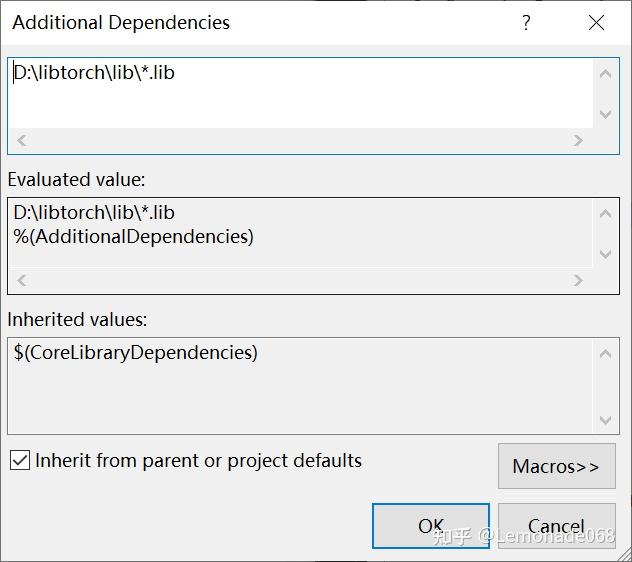Uncheck Inherit from parent or project defaults
Viewport: 632px width, 562px height.
[x=20, y=460]
